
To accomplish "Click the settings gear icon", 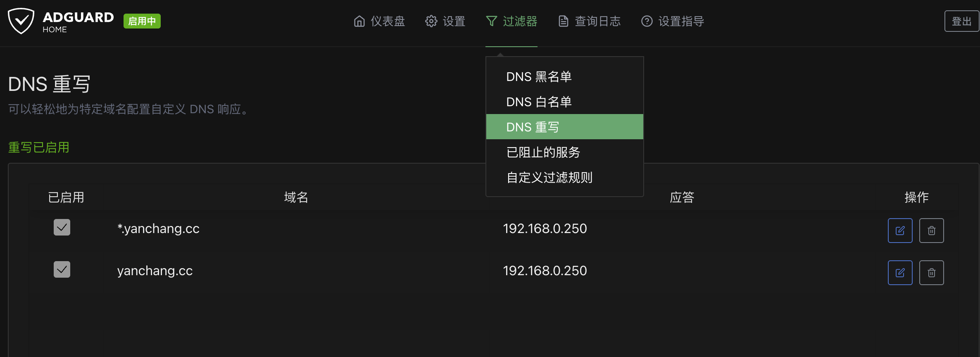I will (x=431, y=21).
